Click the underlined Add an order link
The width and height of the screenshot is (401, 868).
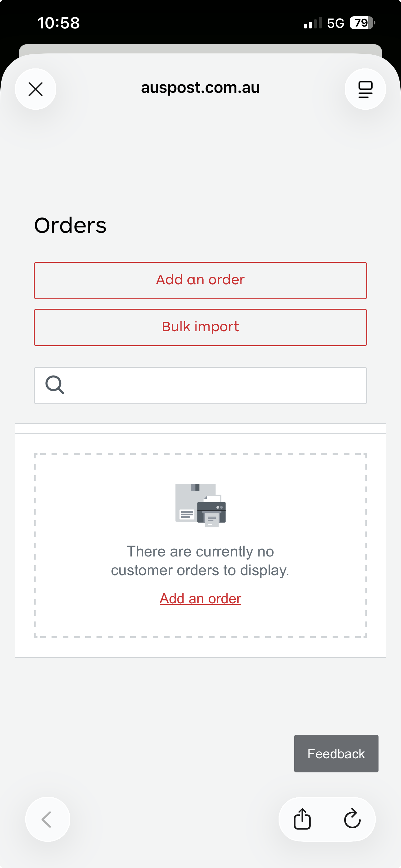200,599
